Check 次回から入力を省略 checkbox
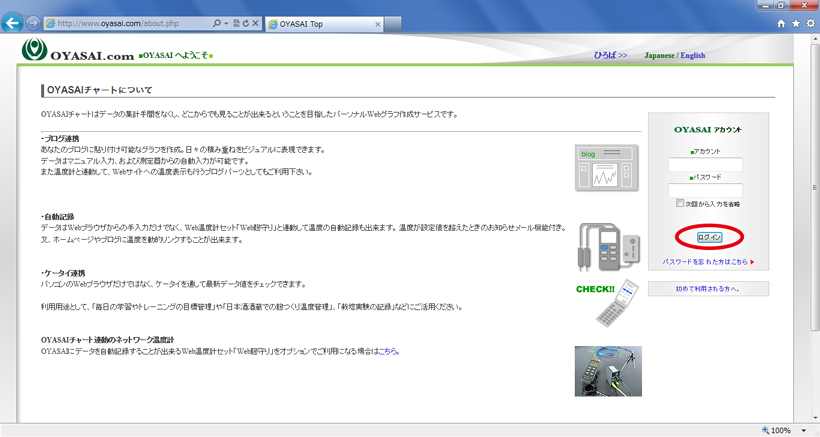Viewport: 820px width, 437px height. tap(680, 203)
